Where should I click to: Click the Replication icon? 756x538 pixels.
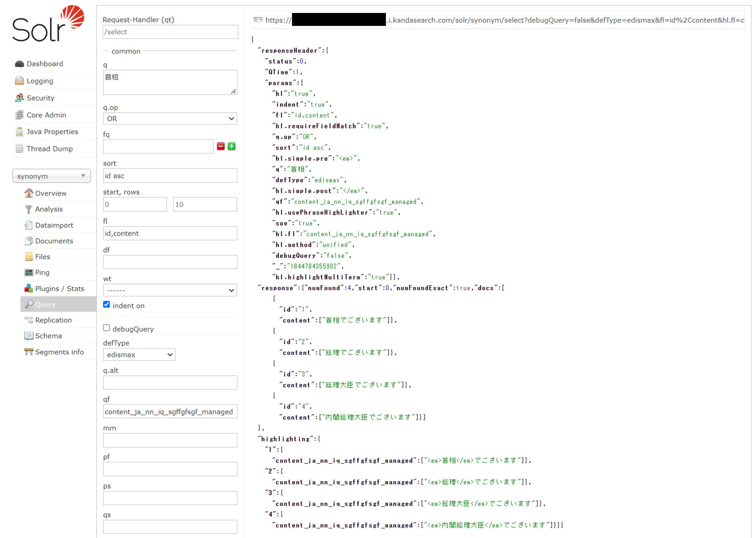28,320
